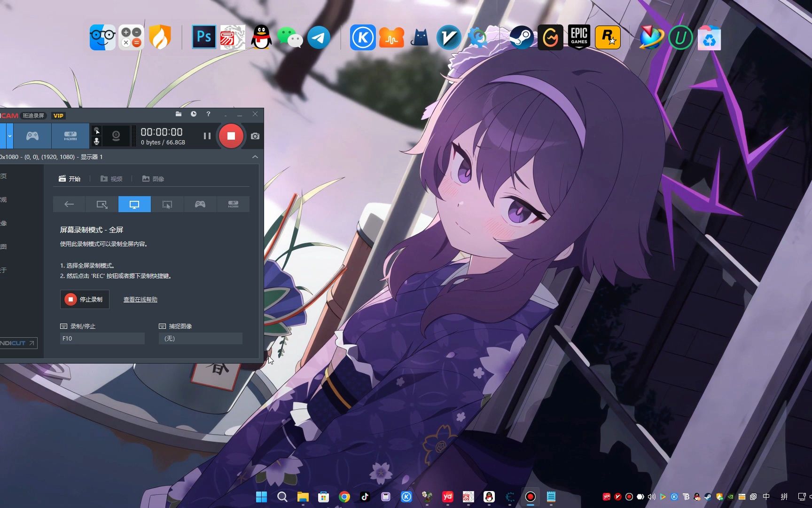Click the BANDICUT link button

click(17, 343)
